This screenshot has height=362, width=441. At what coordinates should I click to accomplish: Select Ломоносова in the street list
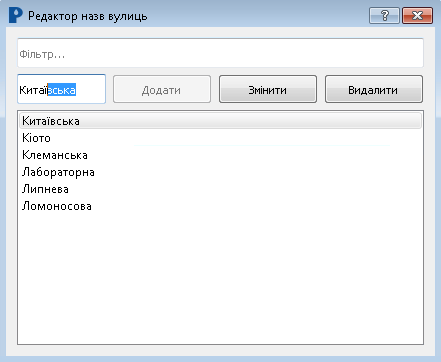(x=220, y=206)
